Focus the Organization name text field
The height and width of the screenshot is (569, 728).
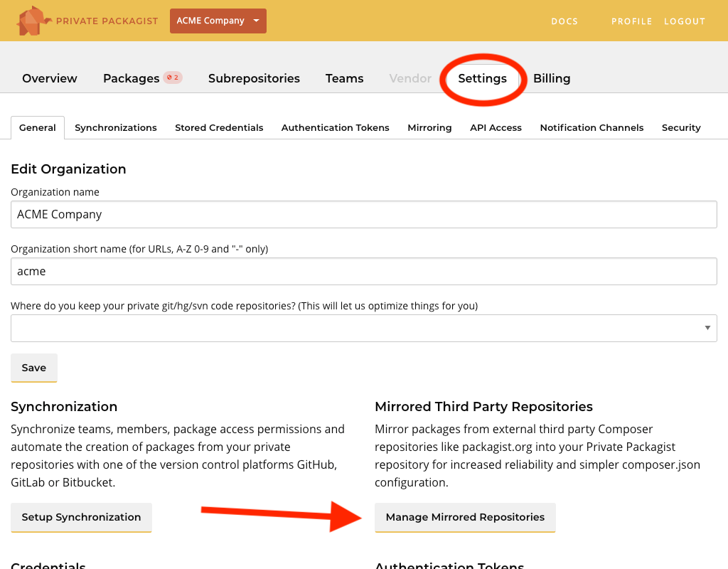tap(363, 214)
